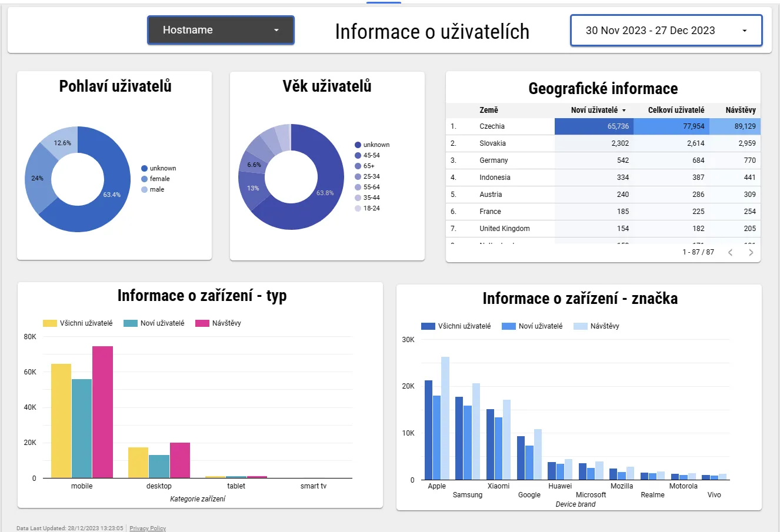The image size is (780, 532).
Task: Click the light blue Google Návštěvy bar
Action: [538, 454]
